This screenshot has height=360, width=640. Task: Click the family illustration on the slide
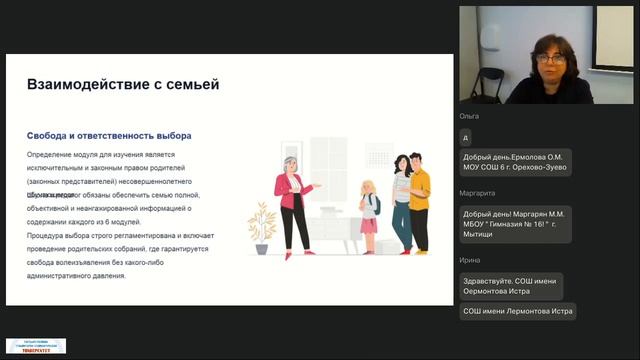[x=339, y=198]
